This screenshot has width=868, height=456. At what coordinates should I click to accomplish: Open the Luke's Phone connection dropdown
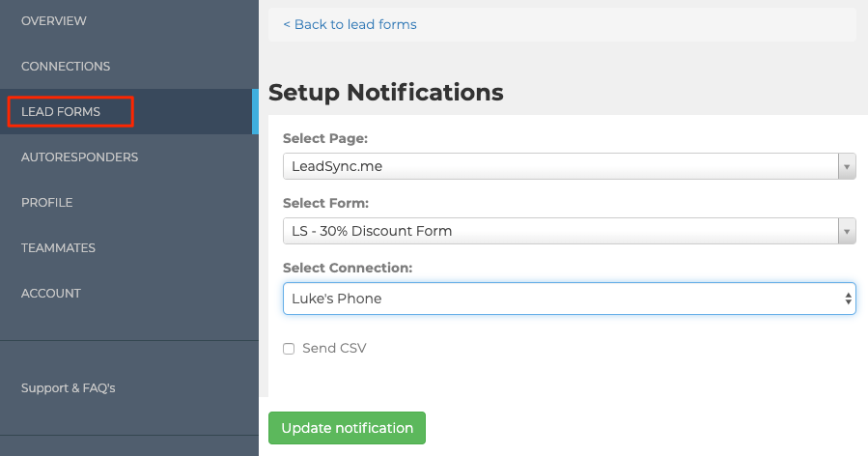coord(560,299)
